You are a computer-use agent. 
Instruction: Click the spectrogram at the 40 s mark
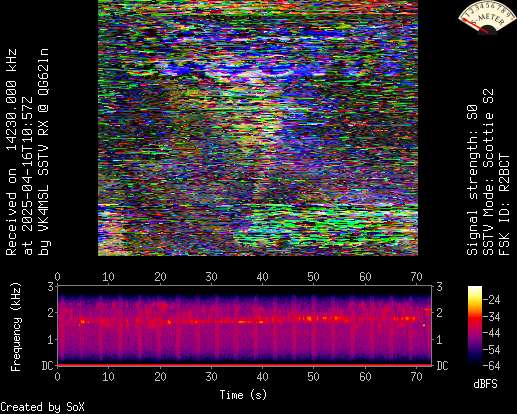point(263,325)
